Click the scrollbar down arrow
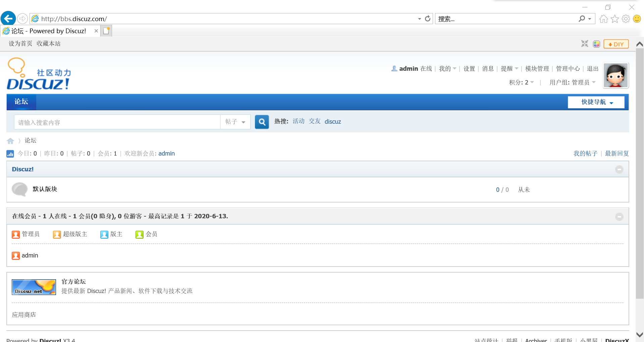Screen dimensions: 644x342 click(640, 335)
